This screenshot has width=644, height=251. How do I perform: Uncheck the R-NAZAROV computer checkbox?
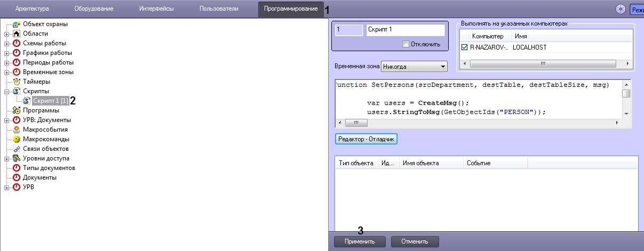464,47
